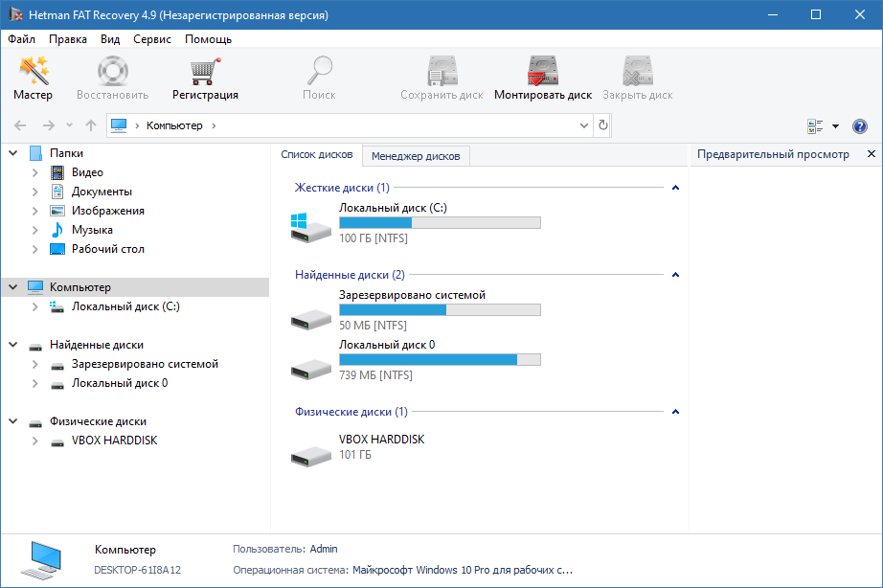The image size is (883, 588).
Task: Expand Локальный диск (C:) in tree
Action: (x=34, y=306)
